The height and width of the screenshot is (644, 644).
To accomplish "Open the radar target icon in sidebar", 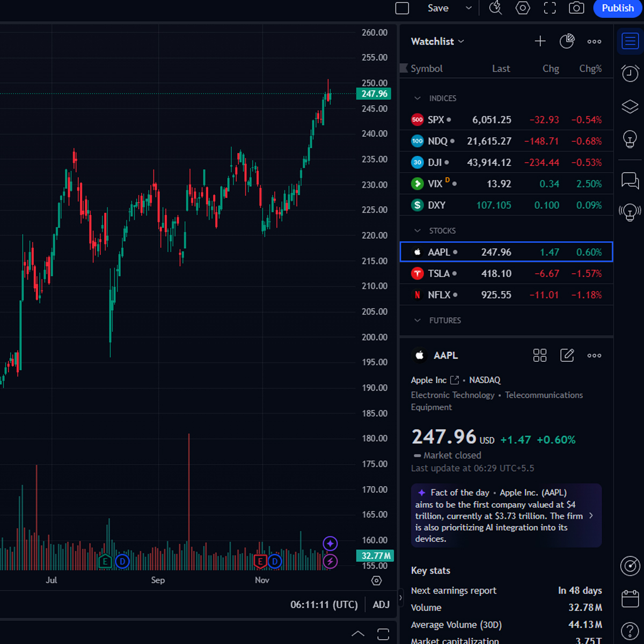I will point(630,566).
